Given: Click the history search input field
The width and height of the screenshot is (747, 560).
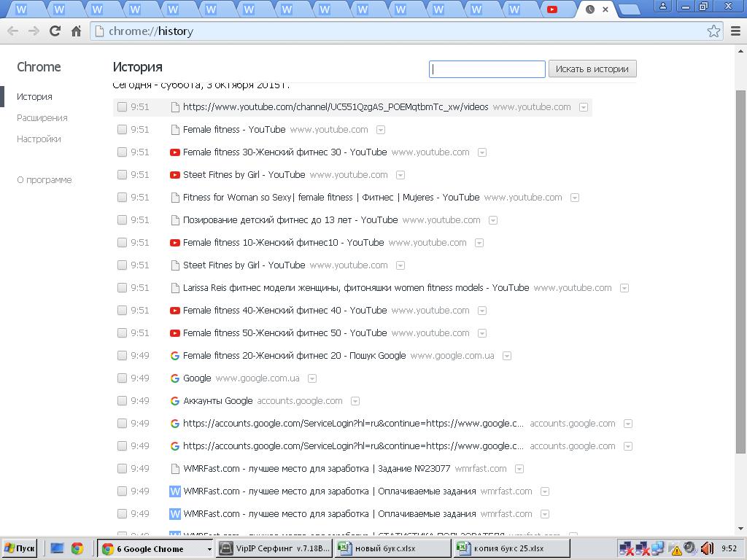Looking at the screenshot, I should pyautogui.click(x=487, y=69).
